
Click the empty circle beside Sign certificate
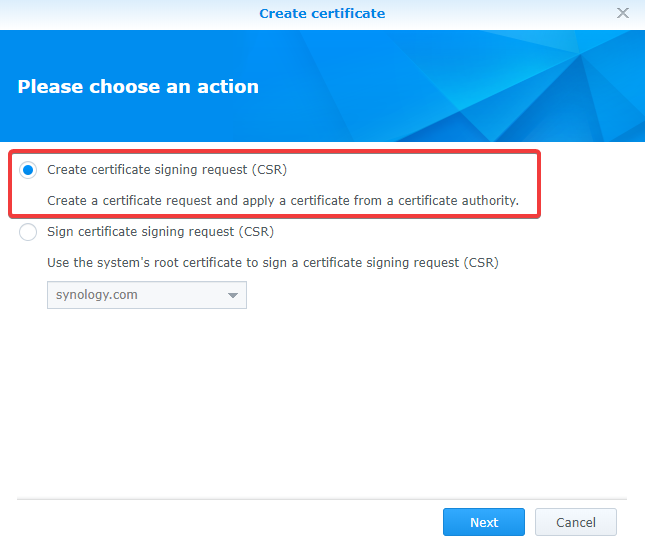28,232
